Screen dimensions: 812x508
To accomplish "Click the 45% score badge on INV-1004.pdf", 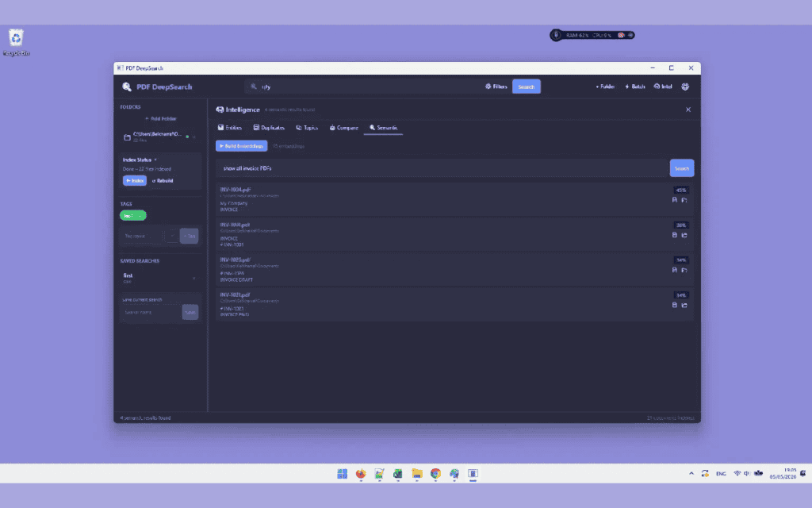I will pos(680,190).
